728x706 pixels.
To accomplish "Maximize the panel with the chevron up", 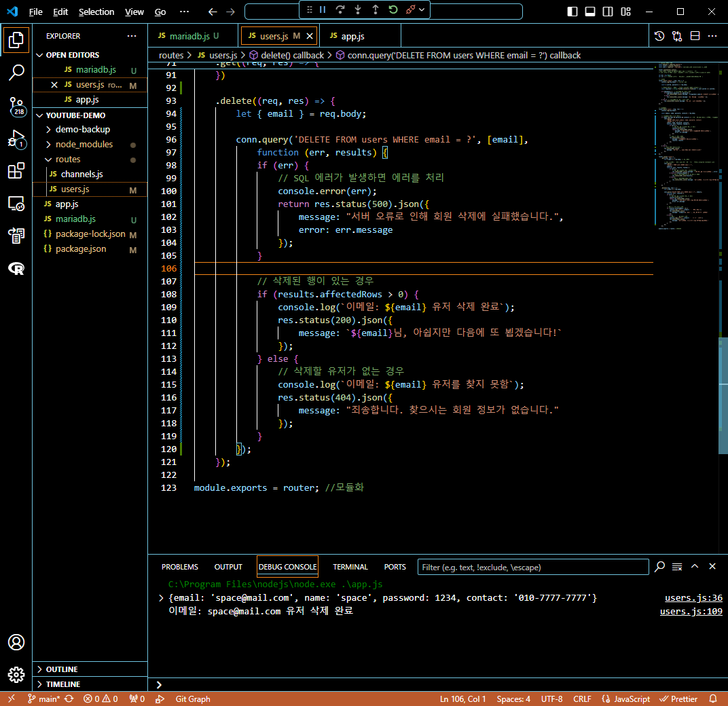I will coord(695,567).
